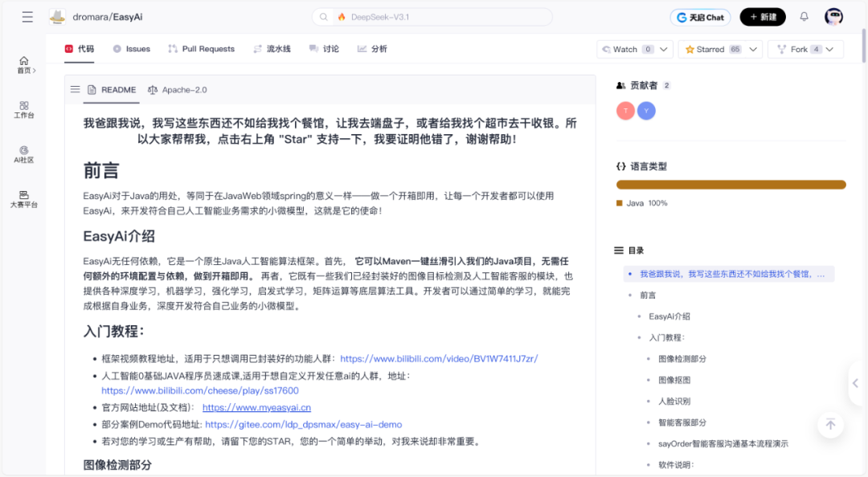Click the DeepSeek-V3.1 search field

coord(432,17)
